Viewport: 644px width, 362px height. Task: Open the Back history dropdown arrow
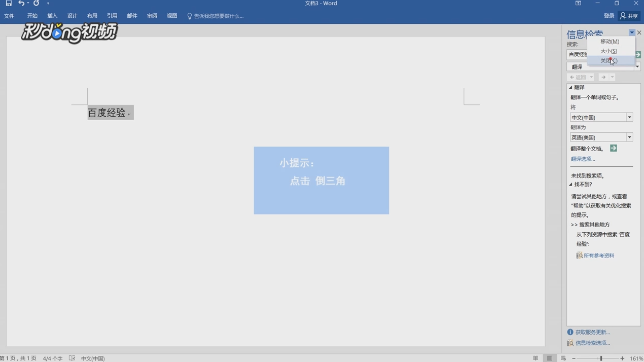tap(591, 77)
